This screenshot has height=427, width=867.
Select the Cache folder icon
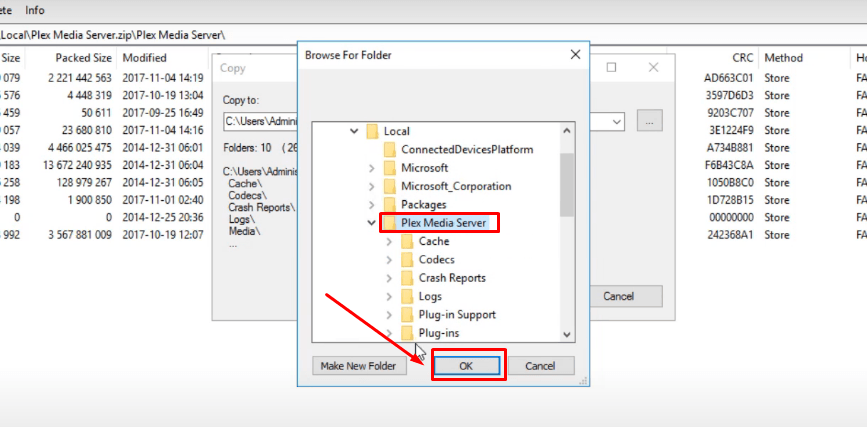pyautogui.click(x=408, y=241)
